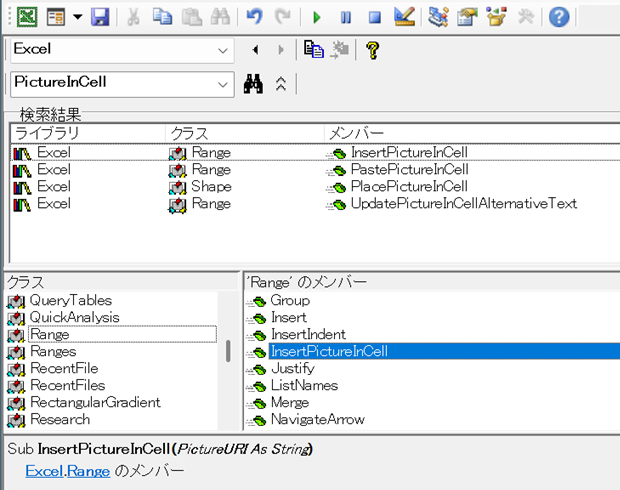This screenshot has height=490, width=620.
Task: Click the Copy icon in main toolbar
Action: pyautogui.click(x=162, y=17)
